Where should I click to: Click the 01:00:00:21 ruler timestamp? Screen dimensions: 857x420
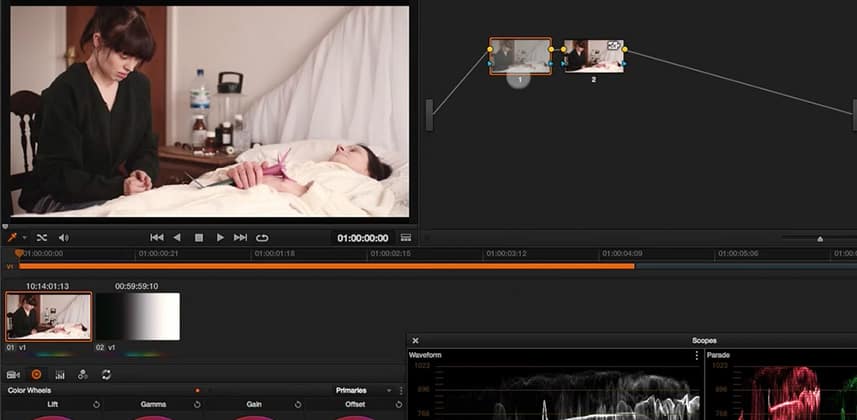(159, 254)
